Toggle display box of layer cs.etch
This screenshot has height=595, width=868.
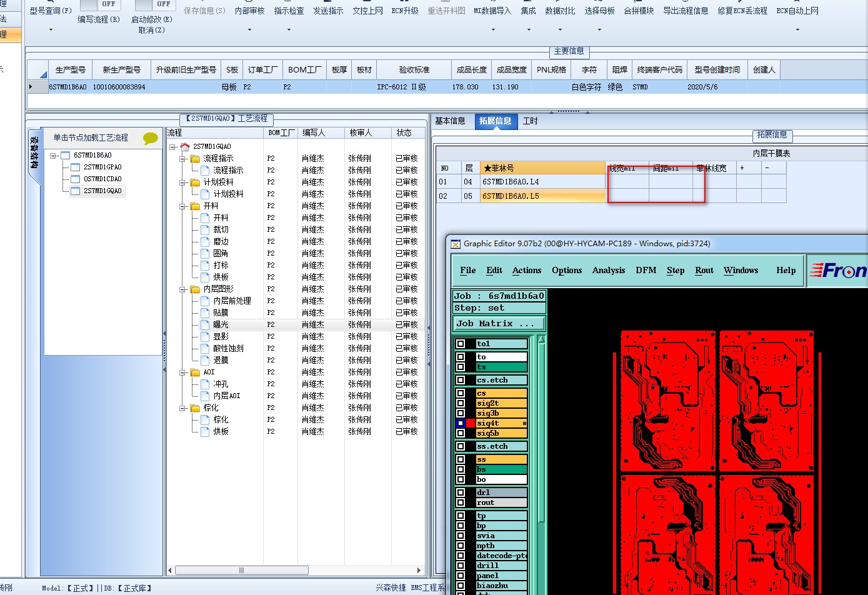(x=461, y=380)
